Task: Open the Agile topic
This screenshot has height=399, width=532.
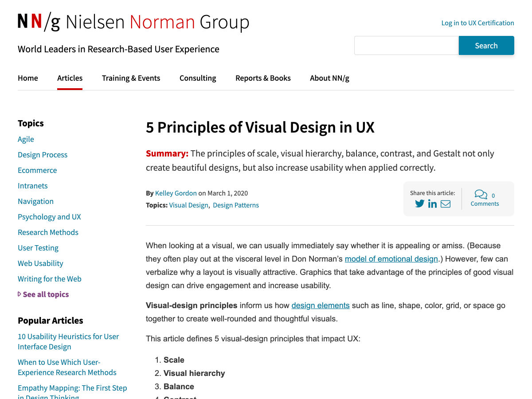Action: pyautogui.click(x=26, y=139)
